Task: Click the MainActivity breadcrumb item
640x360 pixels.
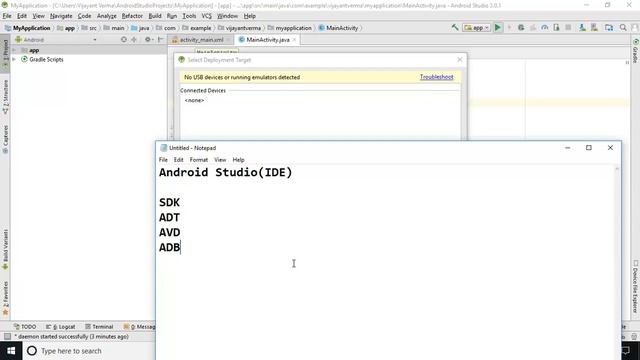Action: coord(338,28)
